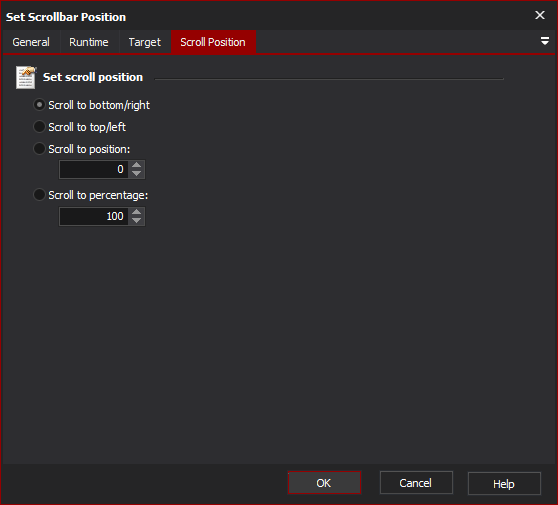Confirm with the OK button
The width and height of the screenshot is (558, 505).
[324, 483]
